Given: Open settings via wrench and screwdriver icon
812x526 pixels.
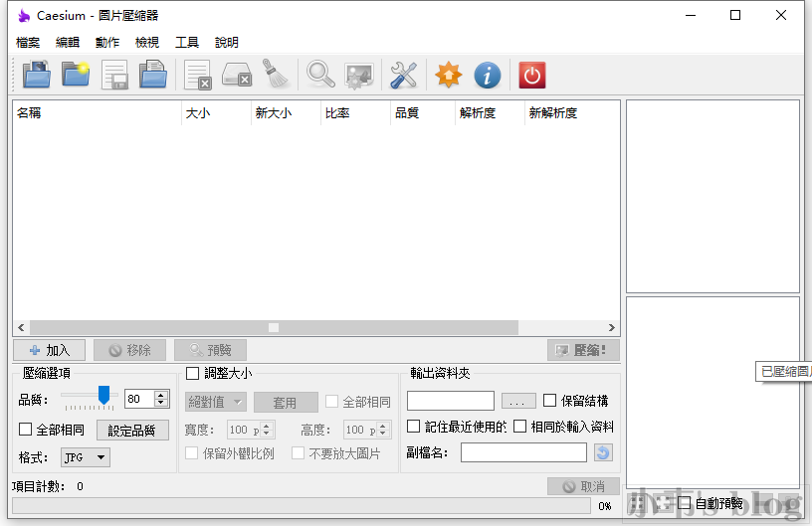Looking at the screenshot, I should pyautogui.click(x=403, y=75).
